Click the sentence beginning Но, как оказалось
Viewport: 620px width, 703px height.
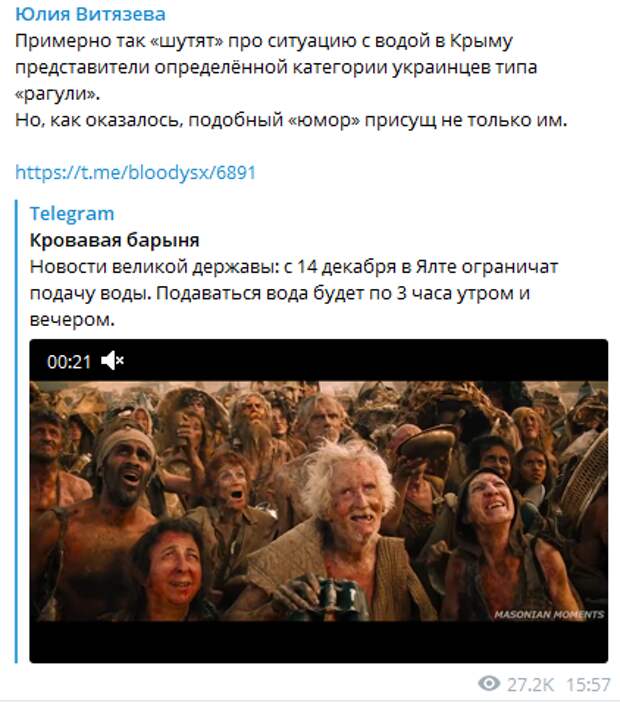(x=291, y=120)
